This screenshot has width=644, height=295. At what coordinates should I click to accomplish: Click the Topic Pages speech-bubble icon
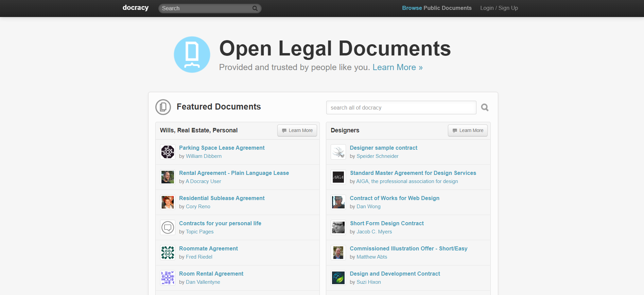coord(168,228)
